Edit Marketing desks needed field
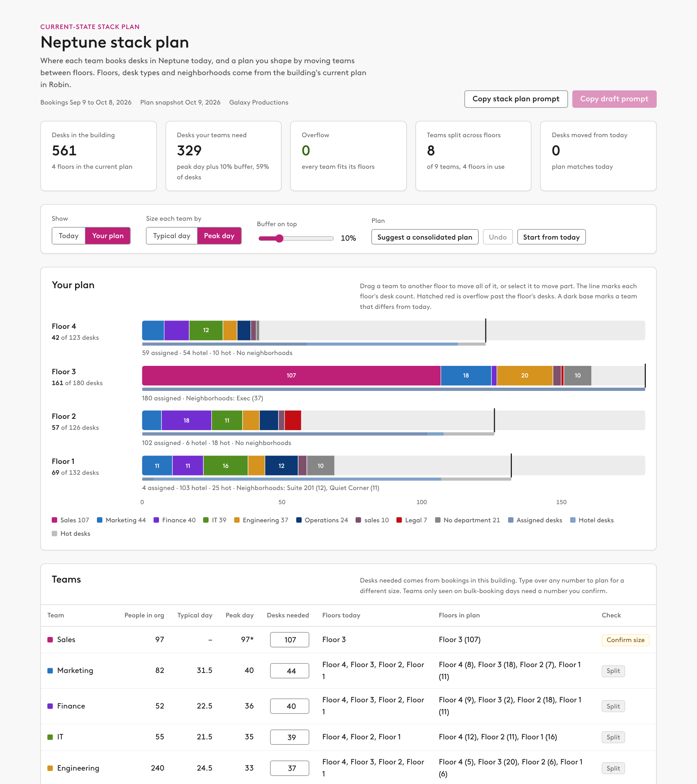The height and width of the screenshot is (784, 697). pos(290,671)
